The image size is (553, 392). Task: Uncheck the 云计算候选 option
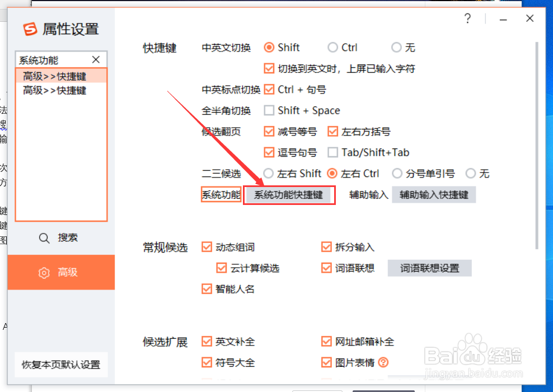[221, 268]
